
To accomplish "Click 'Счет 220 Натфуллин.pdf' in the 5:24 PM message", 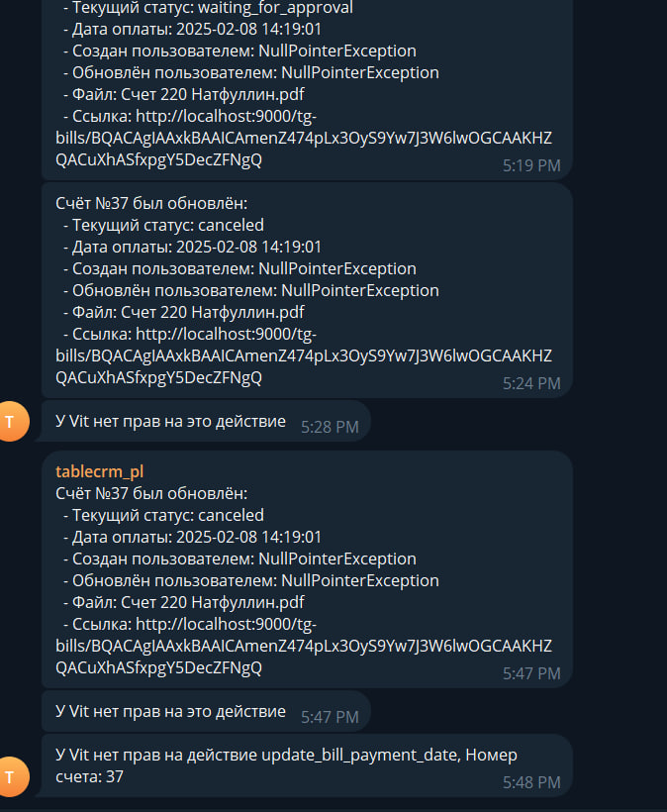I will click(x=212, y=312).
